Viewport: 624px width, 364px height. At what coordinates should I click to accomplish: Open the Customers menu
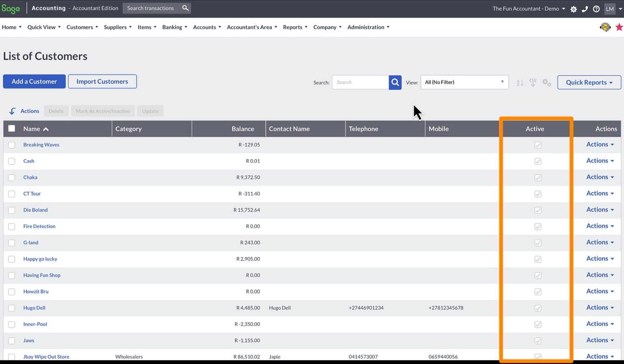coord(80,27)
